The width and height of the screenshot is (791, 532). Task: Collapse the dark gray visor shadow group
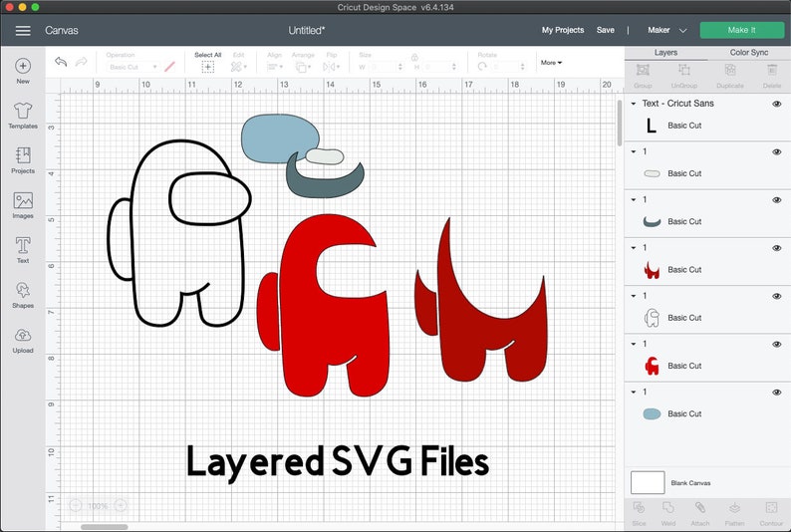pos(634,199)
